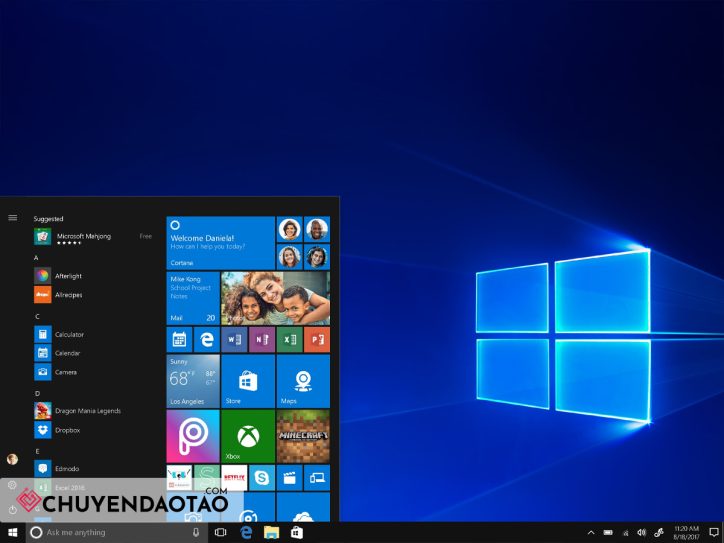Launch the Word tile
This screenshot has width=724, height=543.
234,340
